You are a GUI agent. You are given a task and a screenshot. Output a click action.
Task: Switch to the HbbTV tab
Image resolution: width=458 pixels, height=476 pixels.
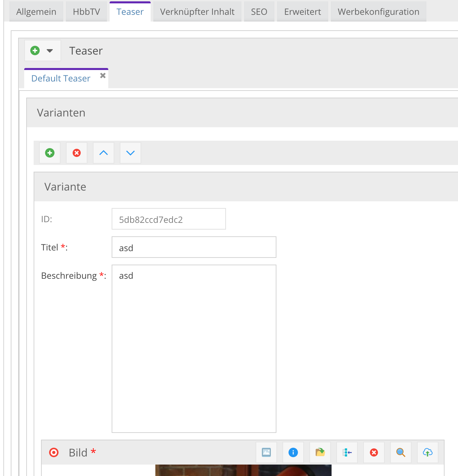[86, 11]
